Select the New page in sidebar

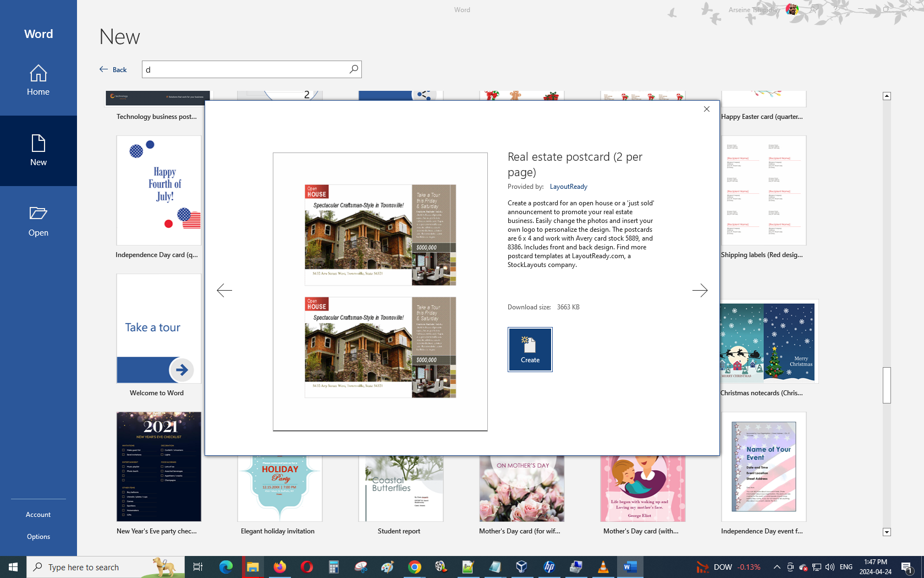(x=38, y=151)
